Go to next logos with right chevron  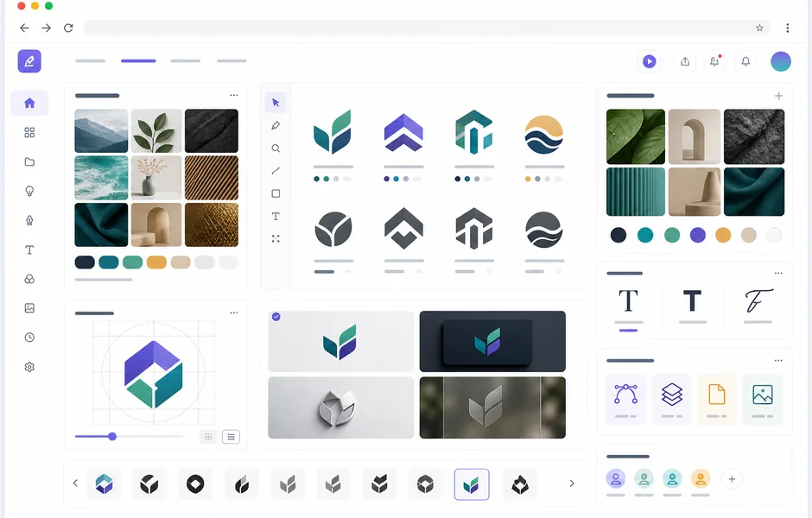tap(572, 483)
